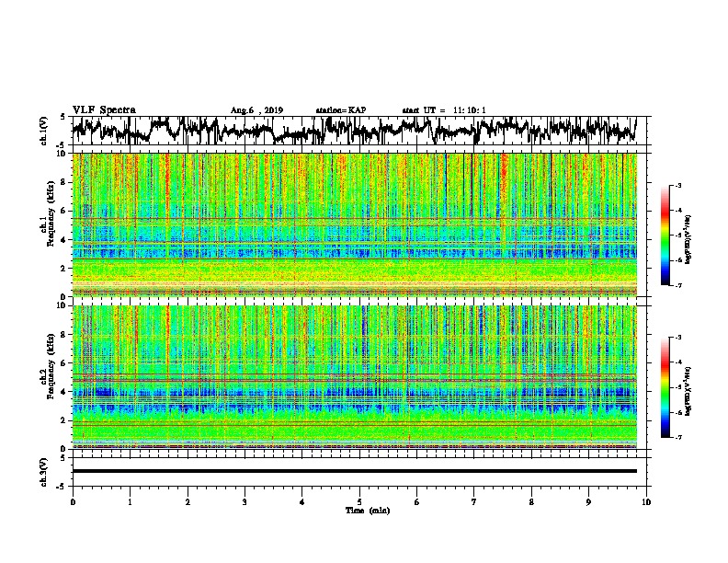Click the "8" frequency tick of ch.2 spectrogram
This screenshot has height=563, width=728.
click(65, 335)
